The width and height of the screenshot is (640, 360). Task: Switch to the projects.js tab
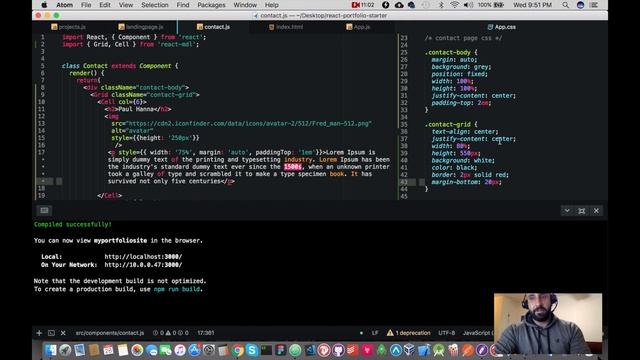[x=68, y=27]
